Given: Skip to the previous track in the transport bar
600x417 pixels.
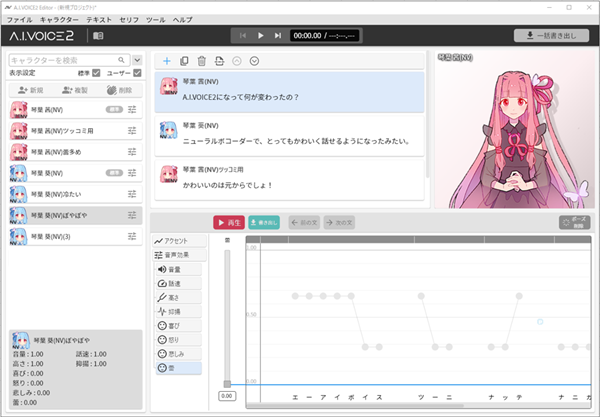Looking at the screenshot, I should pyautogui.click(x=243, y=36).
